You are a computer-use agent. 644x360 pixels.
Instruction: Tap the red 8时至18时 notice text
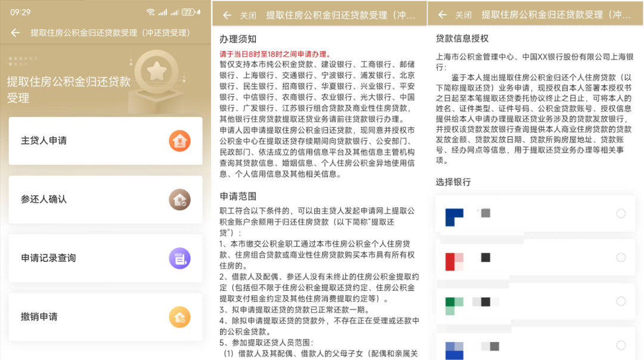tap(275, 54)
